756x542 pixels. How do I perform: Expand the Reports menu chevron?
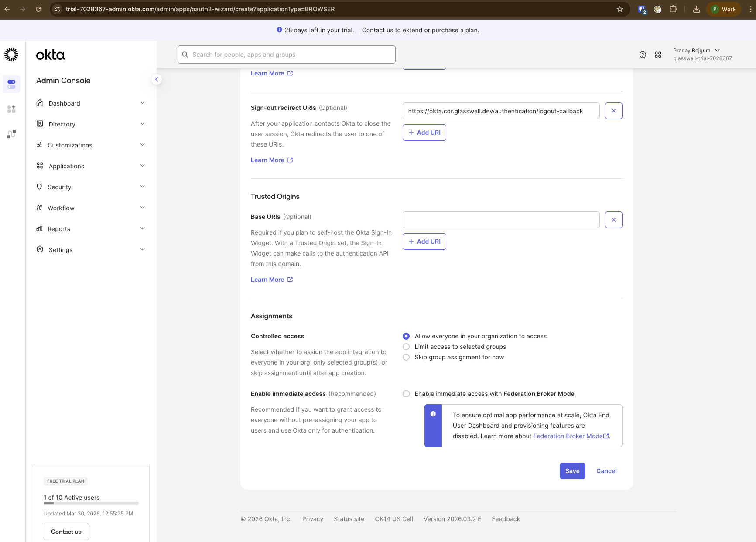tap(142, 228)
